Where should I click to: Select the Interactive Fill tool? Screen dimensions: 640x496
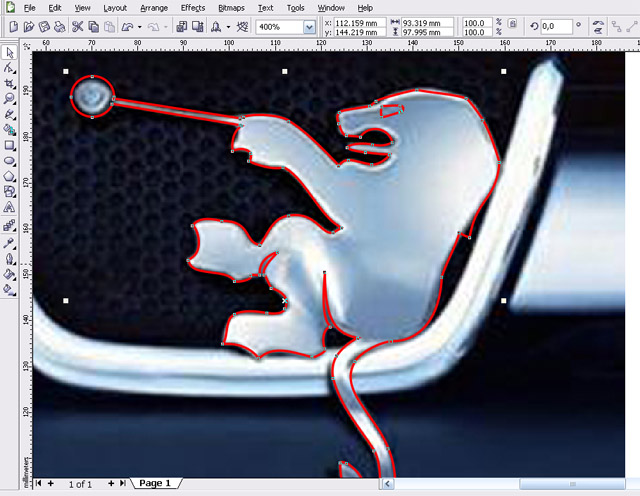coord(9,290)
